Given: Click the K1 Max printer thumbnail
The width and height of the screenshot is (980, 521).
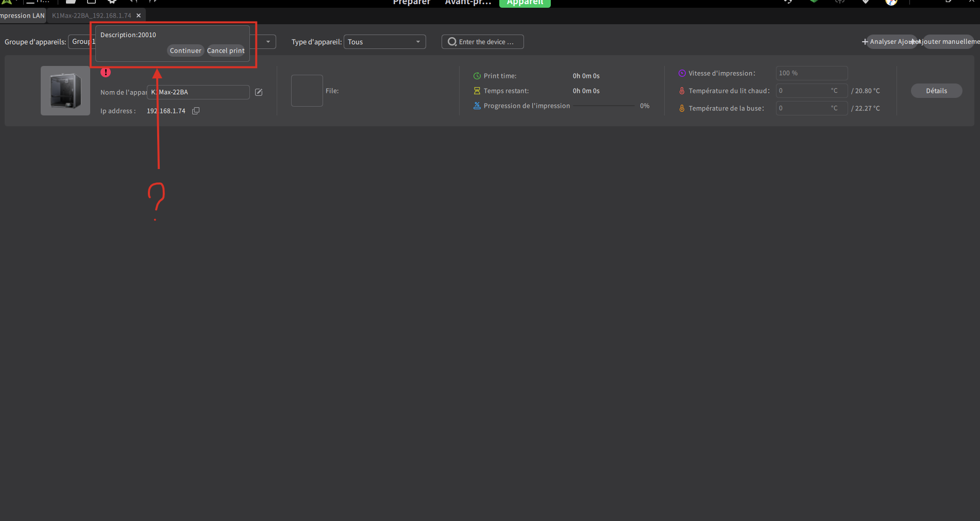Looking at the screenshot, I should pos(65,91).
